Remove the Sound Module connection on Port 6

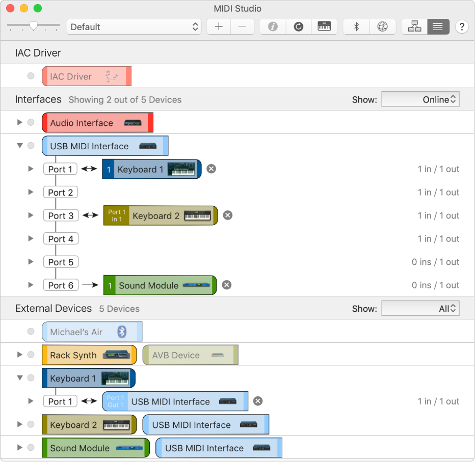[x=227, y=285]
